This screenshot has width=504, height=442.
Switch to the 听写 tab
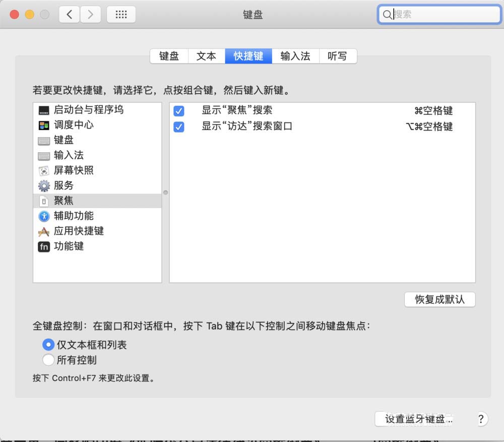click(338, 56)
